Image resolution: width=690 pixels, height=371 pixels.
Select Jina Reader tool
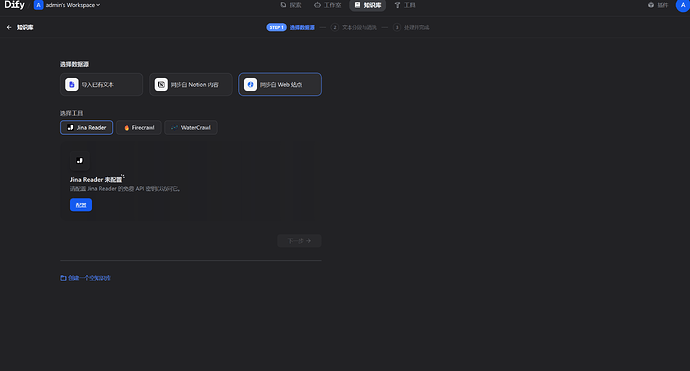tap(87, 128)
